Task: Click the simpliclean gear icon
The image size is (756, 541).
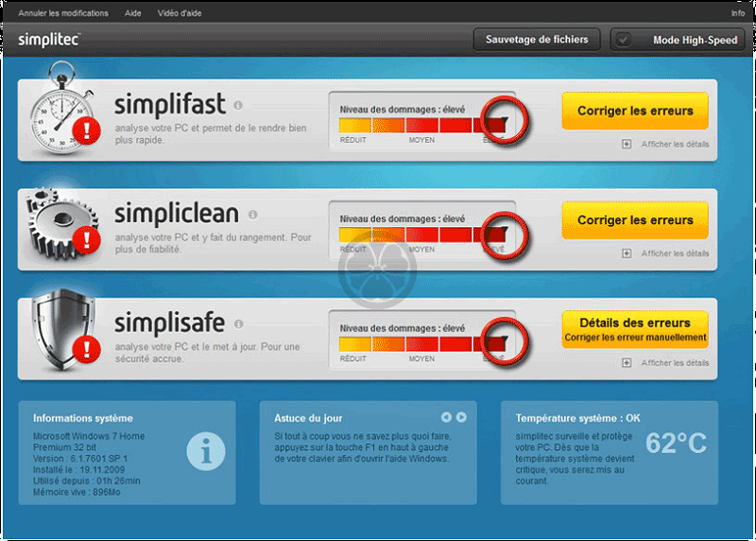Action: click(x=60, y=220)
